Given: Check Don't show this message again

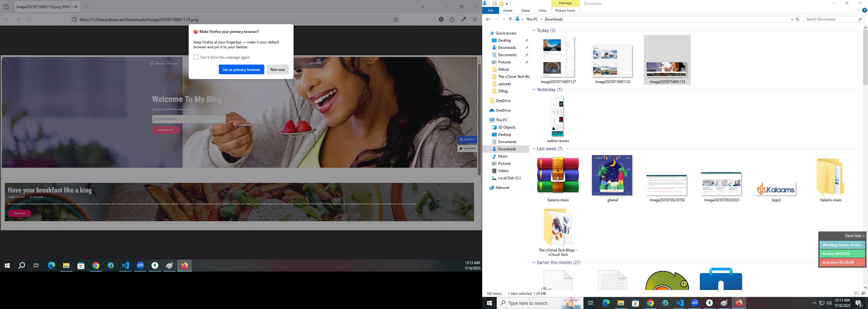Looking at the screenshot, I should pos(196,57).
